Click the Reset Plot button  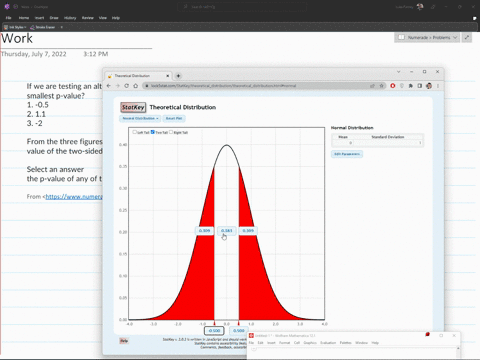[x=174, y=118]
